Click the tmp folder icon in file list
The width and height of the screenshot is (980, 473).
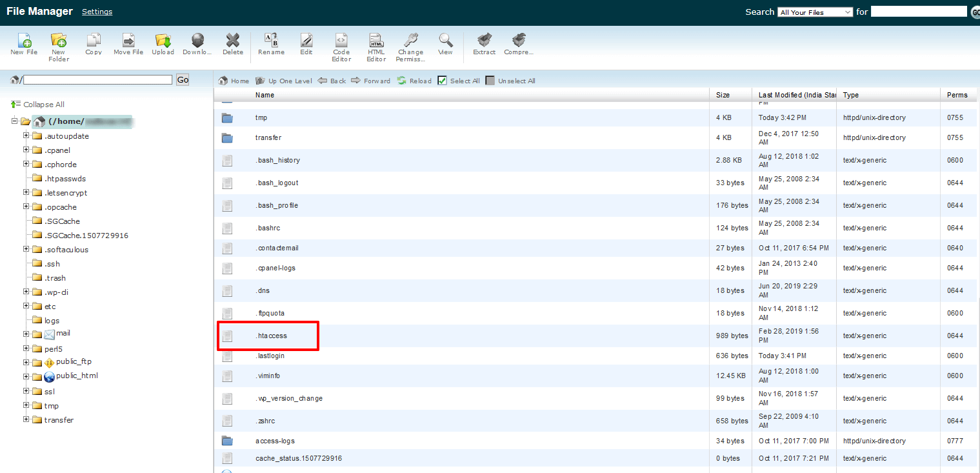coord(227,118)
